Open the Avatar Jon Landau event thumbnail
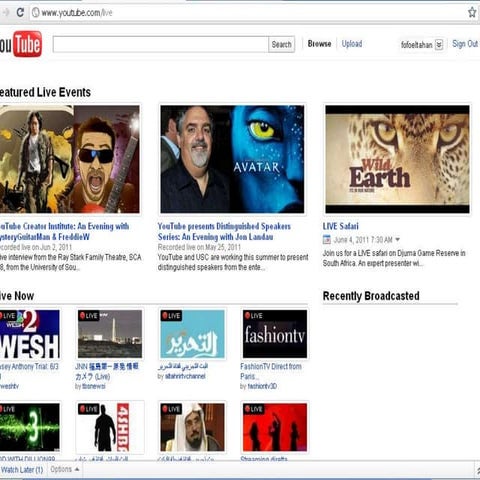This screenshot has height=480, width=480. click(232, 159)
